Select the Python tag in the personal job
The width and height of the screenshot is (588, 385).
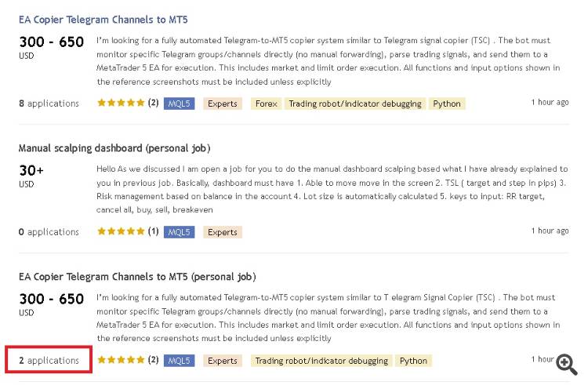click(x=413, y=361)
